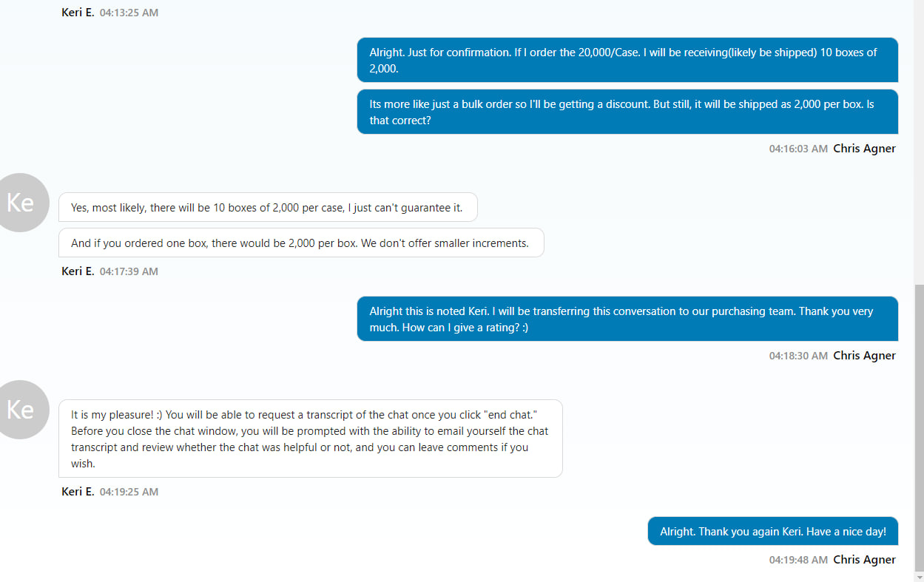Click Keri's avatar beside the "Yes, most likely" message
This screenshot has height=582, width=924.
point(21,203)
